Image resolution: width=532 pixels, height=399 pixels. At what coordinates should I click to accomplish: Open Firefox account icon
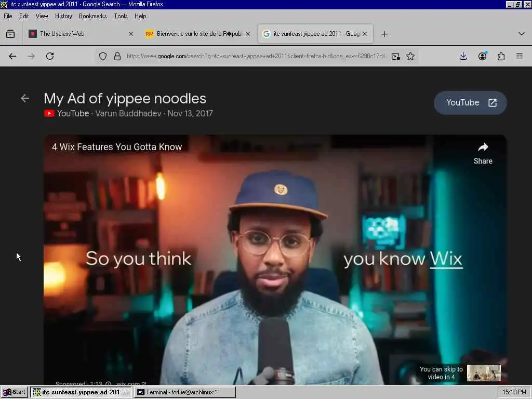pos(482,56)
